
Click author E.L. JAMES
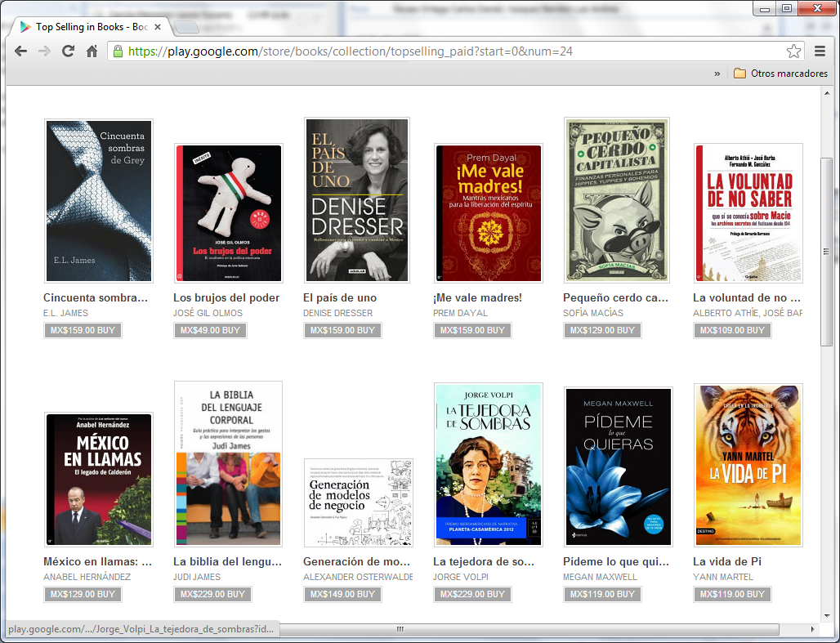[x=66, y=313]
